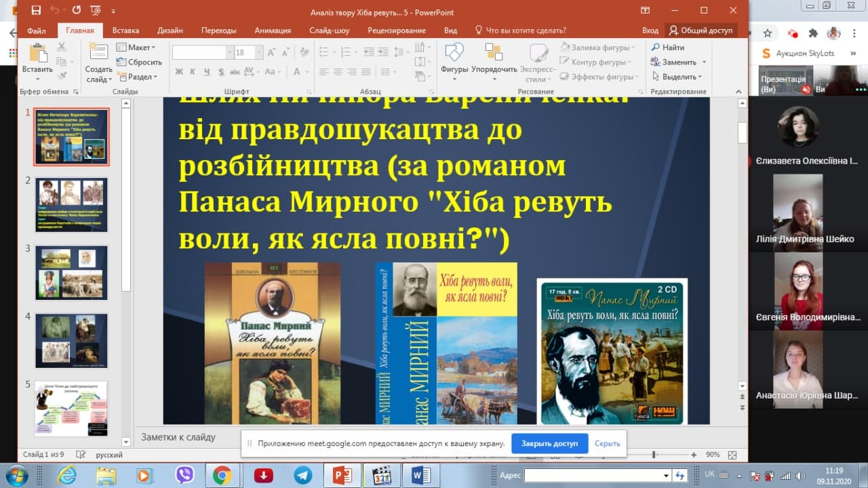The image size is (868, 488).
Task: Click the Sign in (Вход) button
Action: (650, 31)
